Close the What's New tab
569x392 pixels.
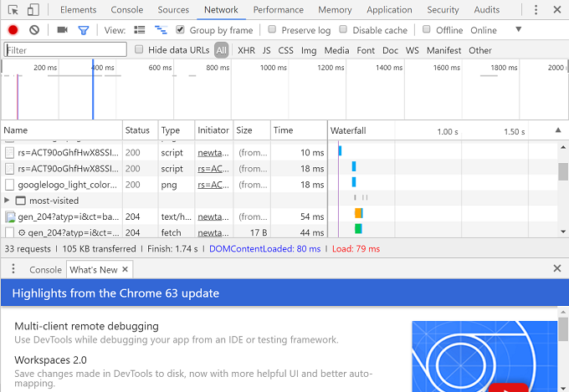click(x=126, y=269)
